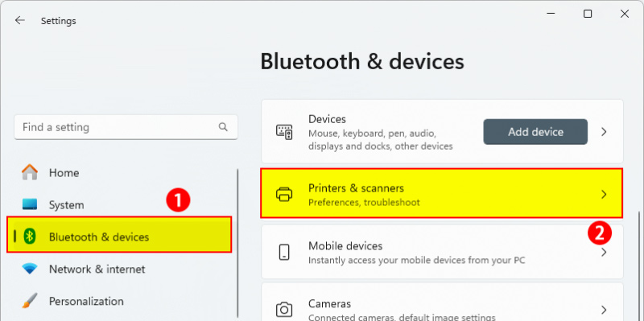
Task: Click the Bluetooth symbol icon
Action: 30,236
